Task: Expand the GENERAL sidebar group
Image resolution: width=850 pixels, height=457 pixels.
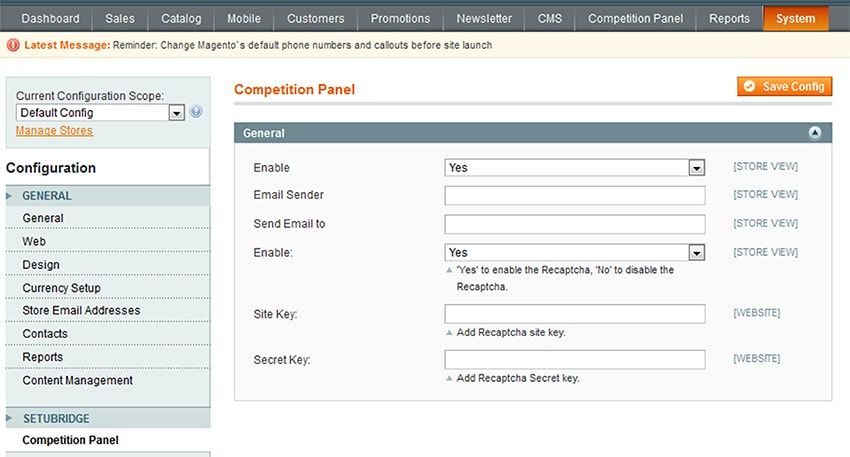Action: coord(47,196)
